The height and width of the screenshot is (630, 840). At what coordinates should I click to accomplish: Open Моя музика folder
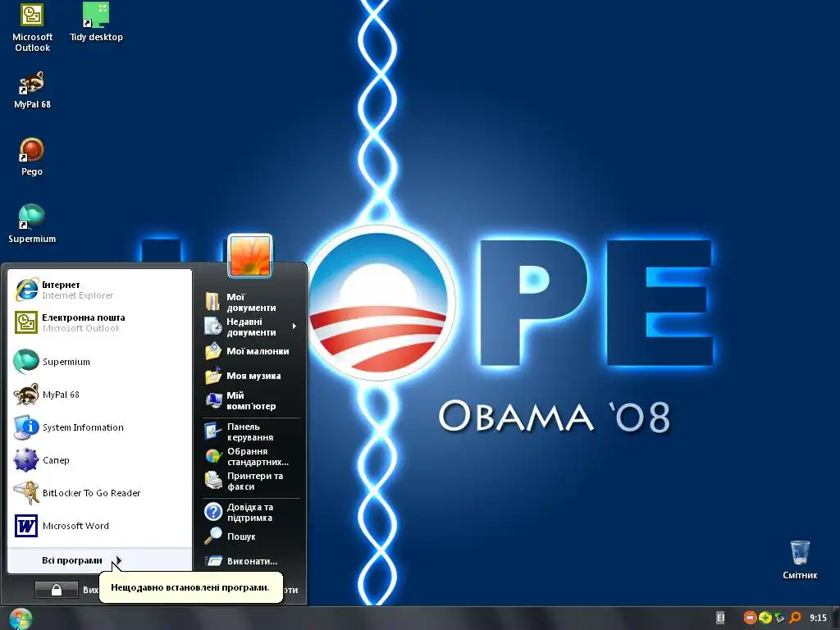coord(251,376)
